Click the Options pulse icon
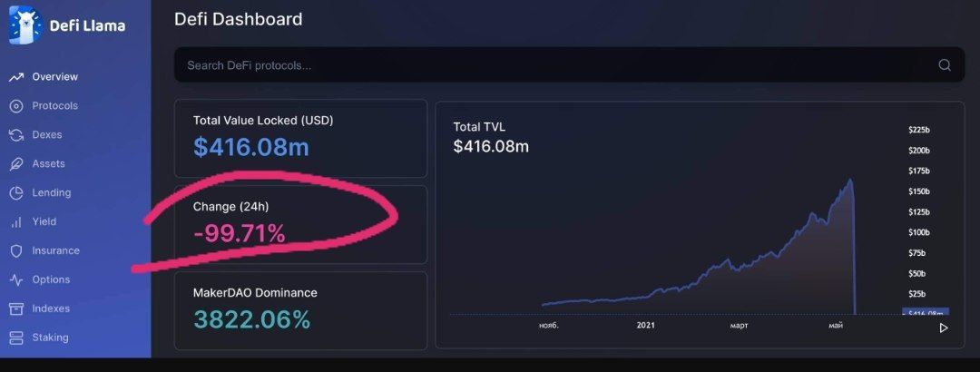 16,280
